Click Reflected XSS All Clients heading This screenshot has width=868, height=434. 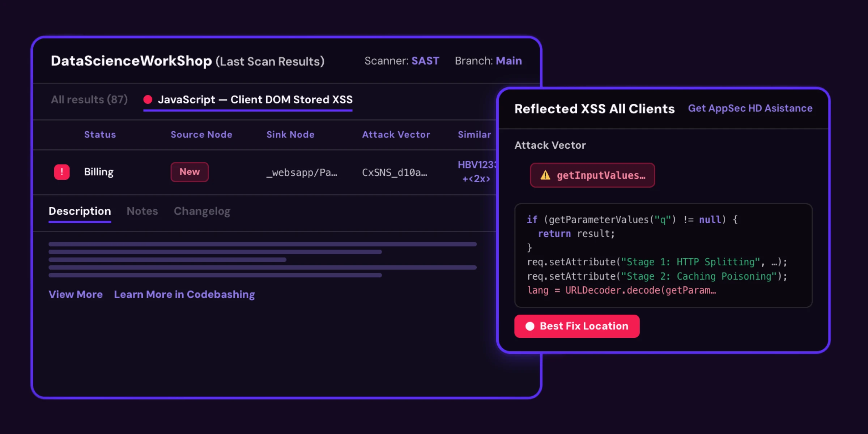tap(595, 109)
